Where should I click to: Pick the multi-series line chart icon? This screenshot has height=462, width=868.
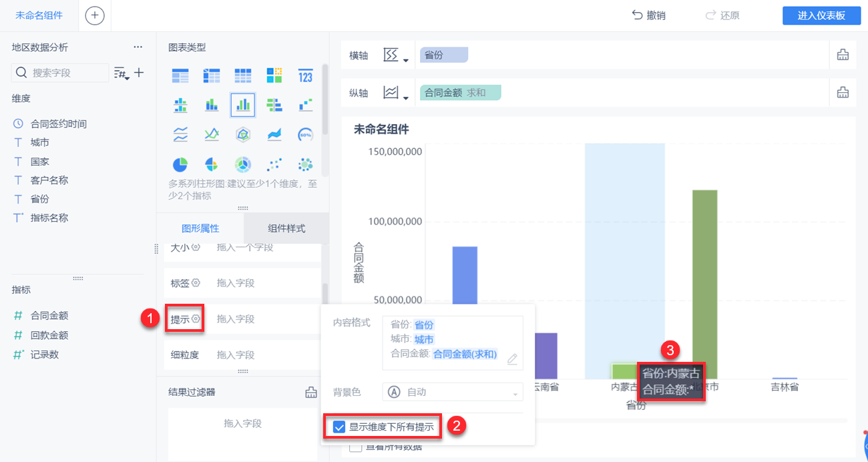coord(212,134)
